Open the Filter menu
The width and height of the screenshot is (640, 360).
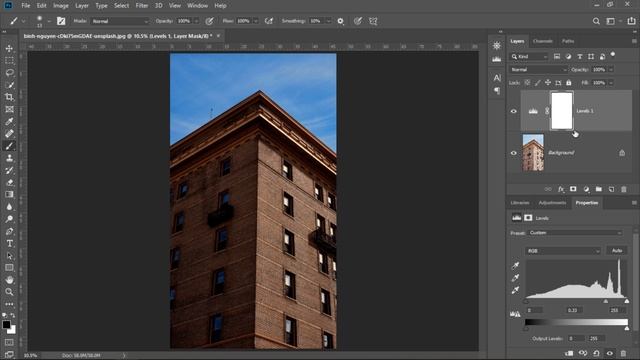[x=142, y=6]
